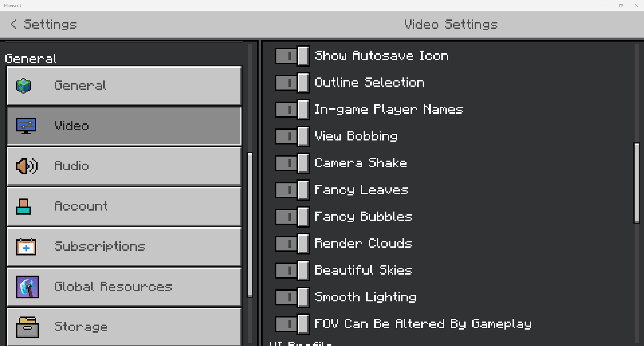Click the video settings scrollbar thumb

(636, 183)
